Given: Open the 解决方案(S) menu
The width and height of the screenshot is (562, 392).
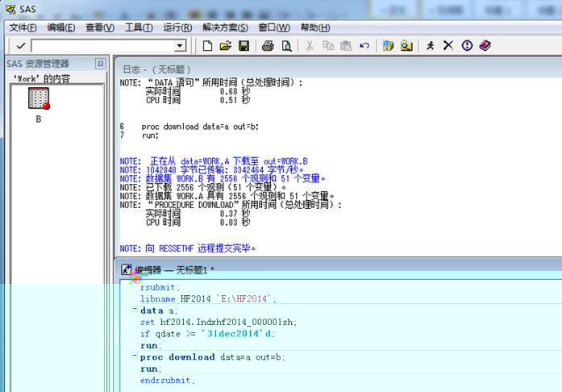Looking at the screenshot, I should [225, 27].
